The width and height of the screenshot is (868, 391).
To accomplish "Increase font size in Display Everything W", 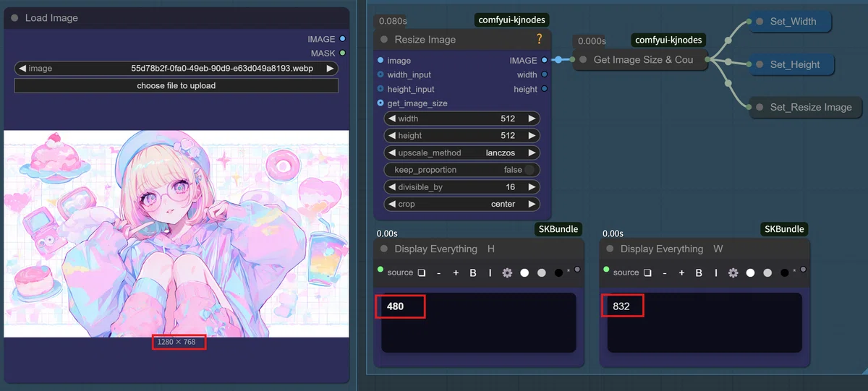I will [x=681, y=272].
